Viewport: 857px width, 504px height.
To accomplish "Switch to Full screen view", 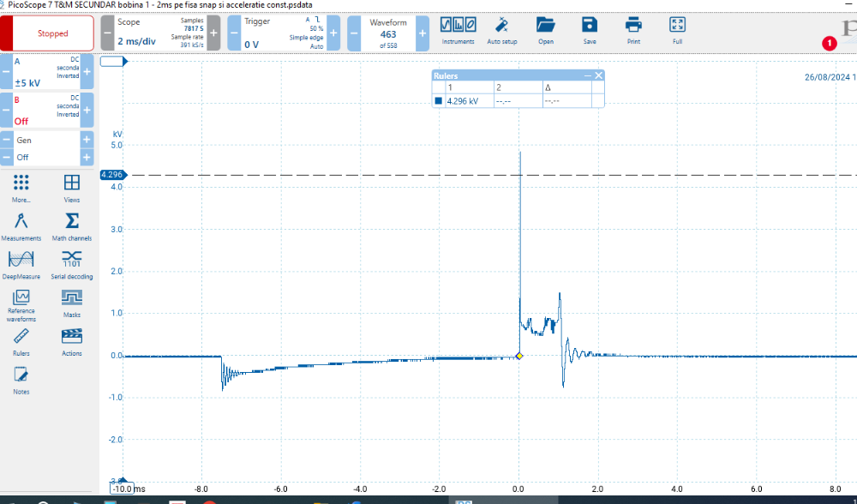I will click(677, 31).
